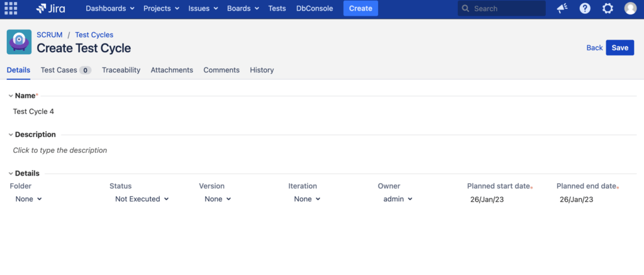Collapse the Description section
This screenshot has height=275, width=644.
click(x=11, y=135)
